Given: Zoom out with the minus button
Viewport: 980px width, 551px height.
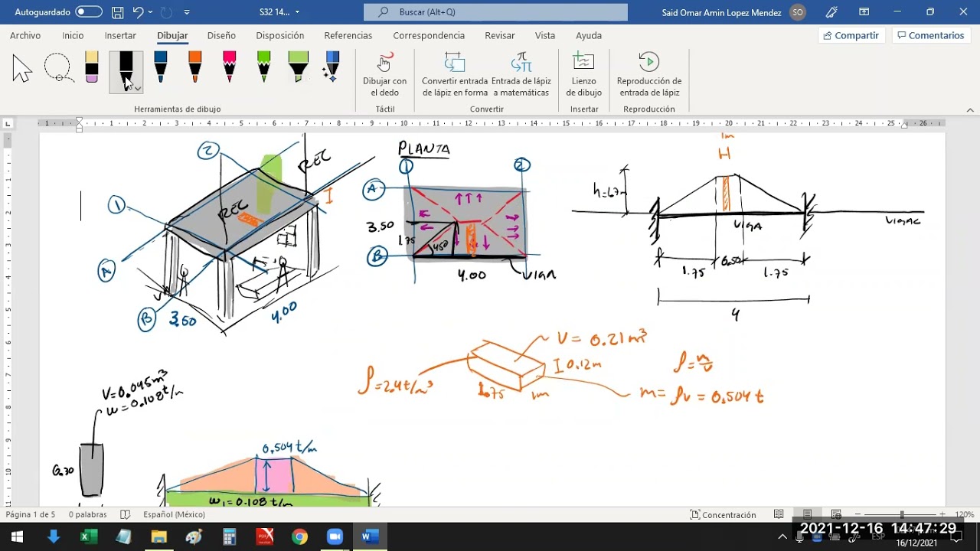Looking at the screenshot, I should pos(858,514).
